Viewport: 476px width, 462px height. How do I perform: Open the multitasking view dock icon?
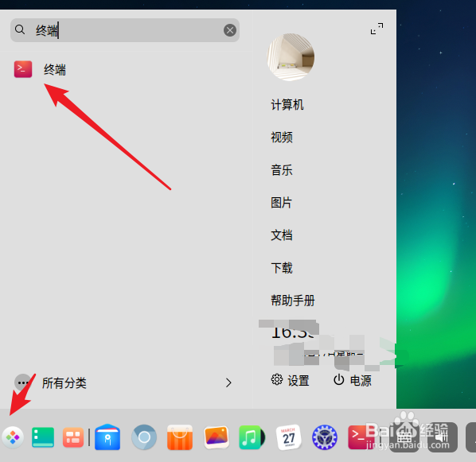coord(73,437)
